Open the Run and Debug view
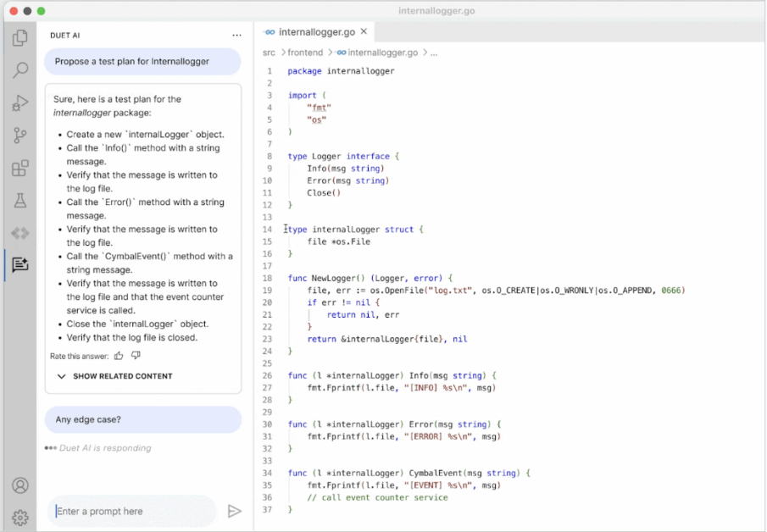This screenshot has width=767, height=532. click(x=20, y=103)
